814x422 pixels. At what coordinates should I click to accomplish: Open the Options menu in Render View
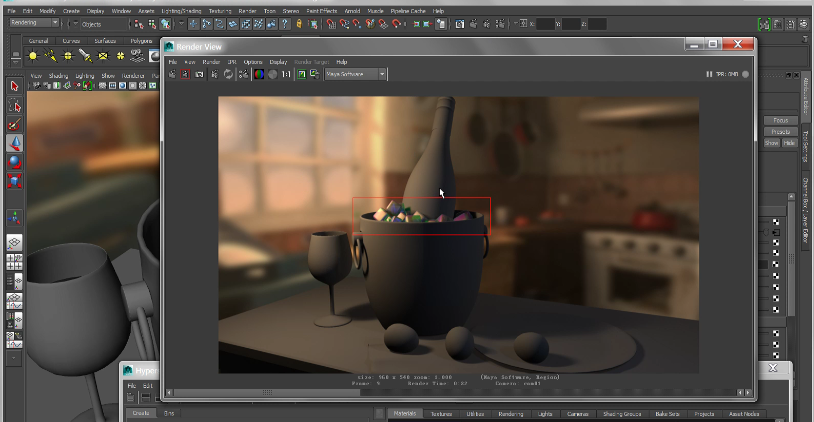(x=253, y=62)
